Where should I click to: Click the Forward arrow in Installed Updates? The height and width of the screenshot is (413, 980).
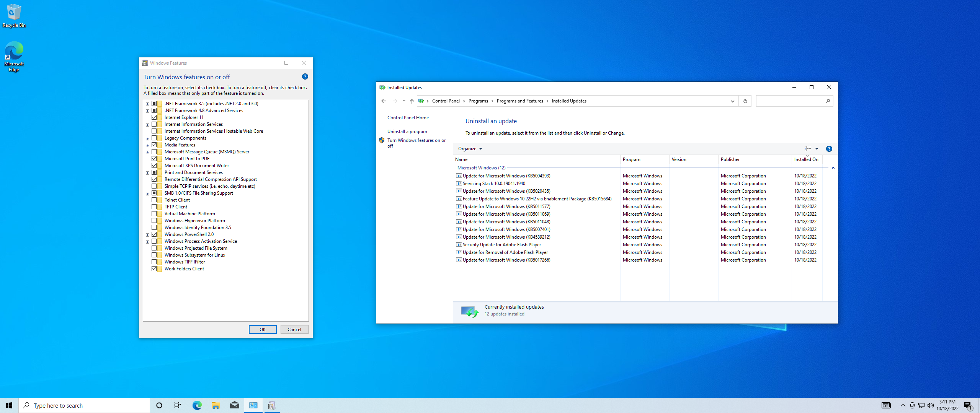tap(395, 101)
